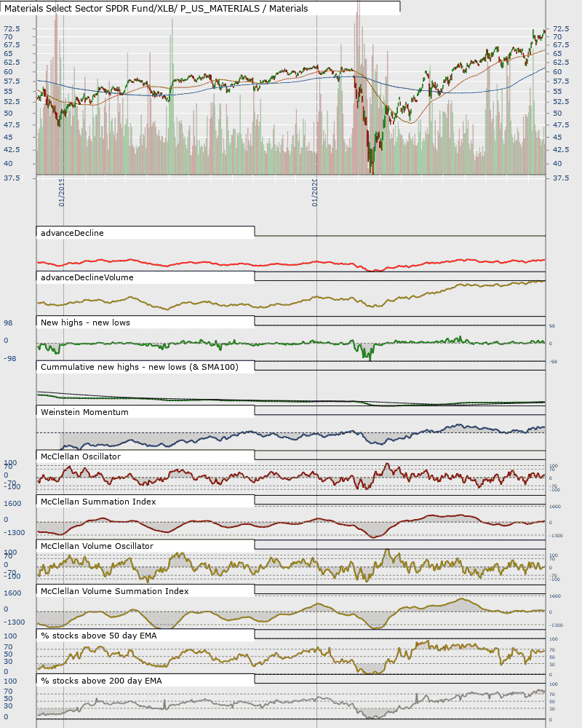Click the -1300 value left of McClellan Volume Summation
Viewport: 582px width, 728px height.
point(15,622)
